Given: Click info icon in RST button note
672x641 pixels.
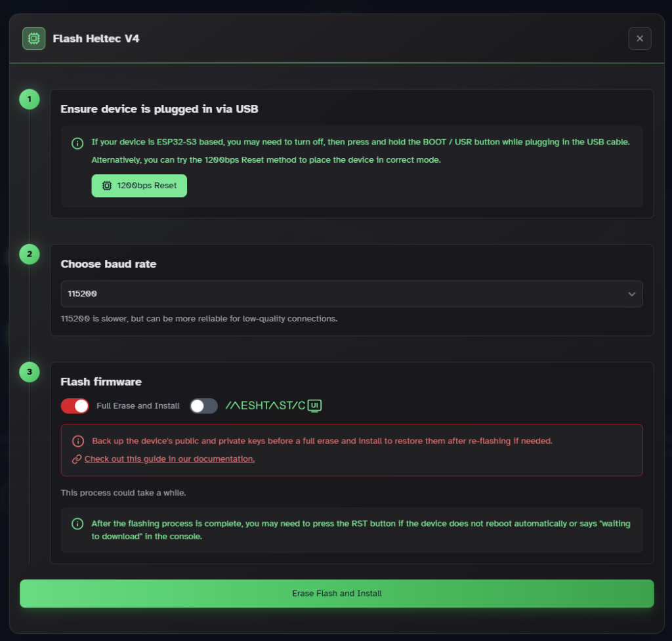Looking at the screenshot, I should [77, 524].
